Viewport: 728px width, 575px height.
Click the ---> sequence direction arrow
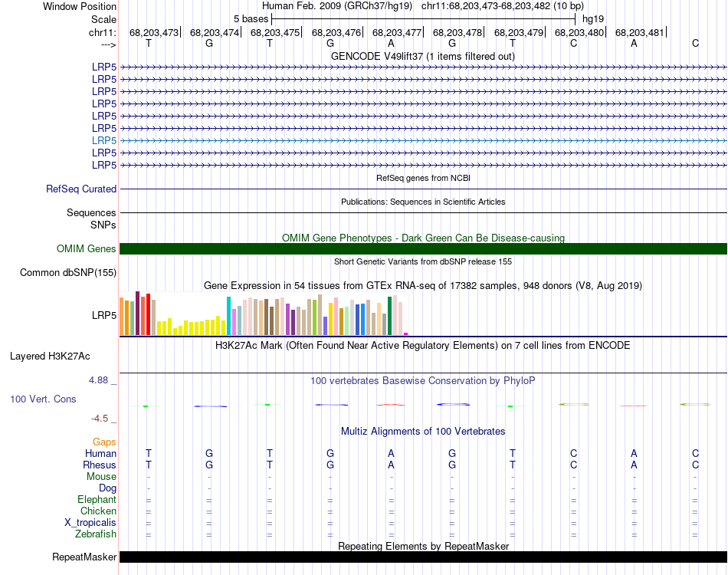(x=108, y=44)
